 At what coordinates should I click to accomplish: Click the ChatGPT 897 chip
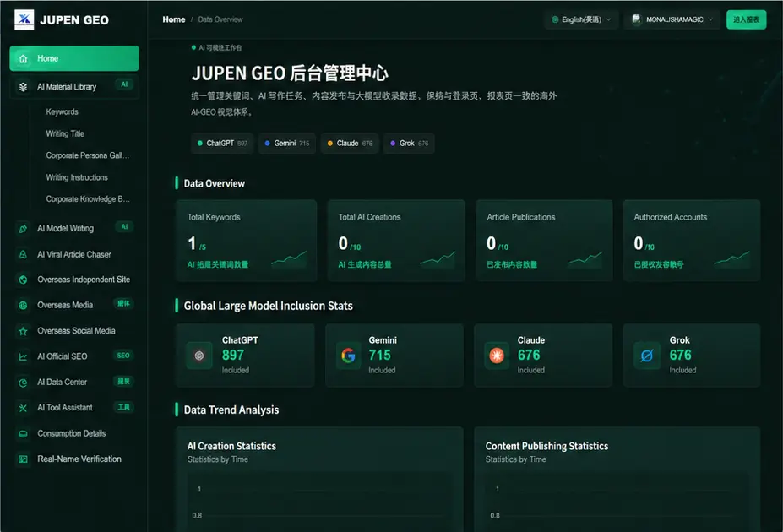pyautogui.click(x=222, y=144)
